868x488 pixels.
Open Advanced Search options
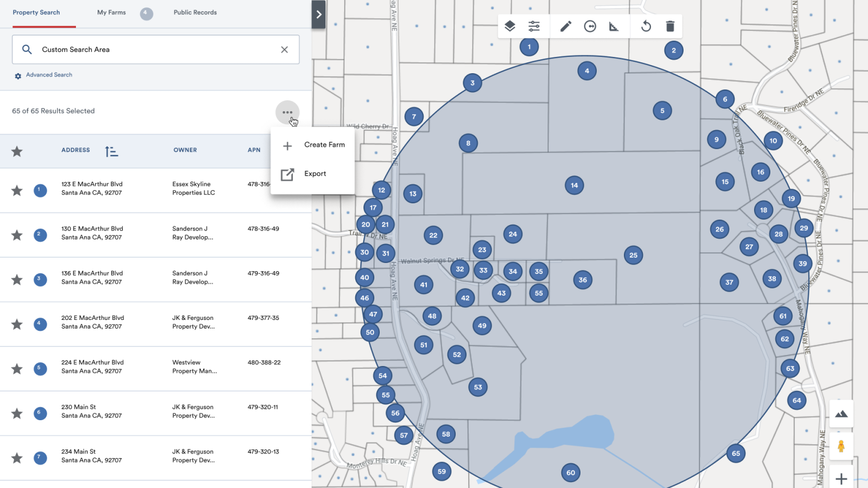click(49, 75)
